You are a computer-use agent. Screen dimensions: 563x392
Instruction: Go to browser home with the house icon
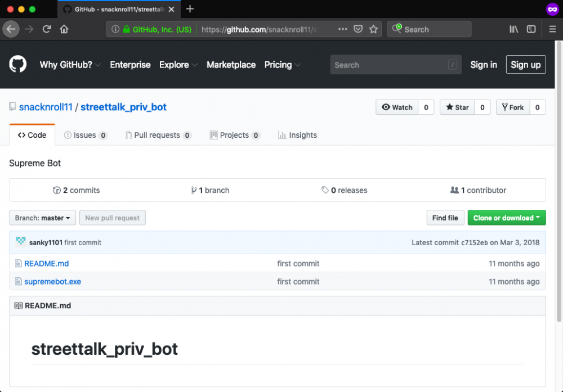pos(64,29)
